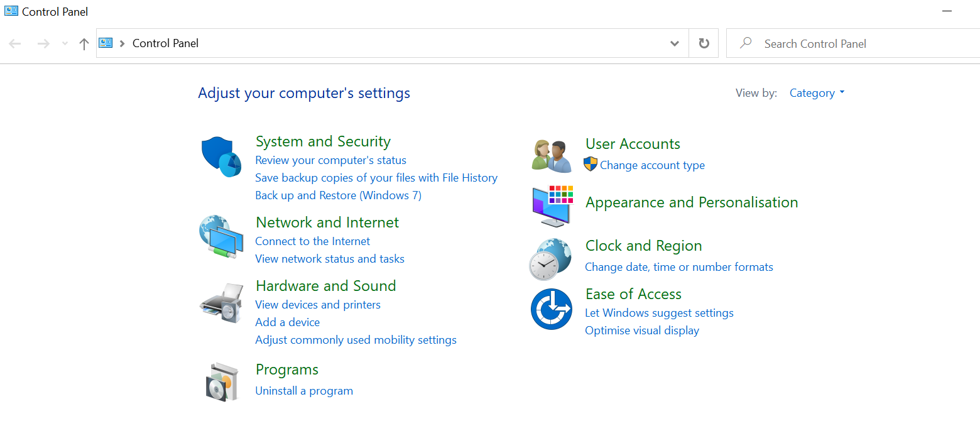Select View network status and tasks
Screen dimensions: 980x421
click(330, 259)
